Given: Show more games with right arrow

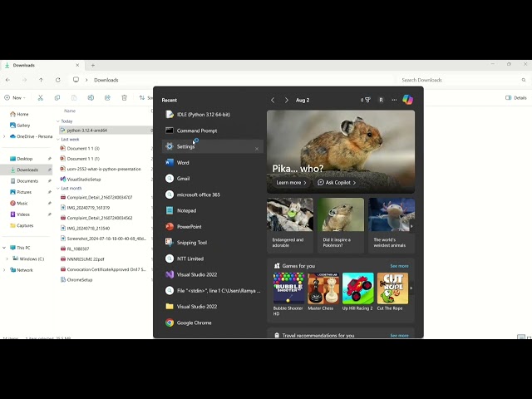Looking at the screenshot, I should coord(411,288).
